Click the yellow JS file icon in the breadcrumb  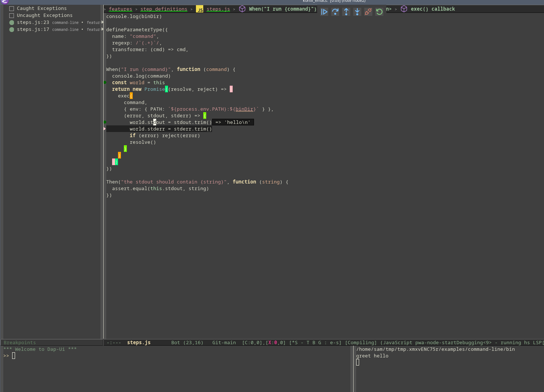click(x=200, y=9)
